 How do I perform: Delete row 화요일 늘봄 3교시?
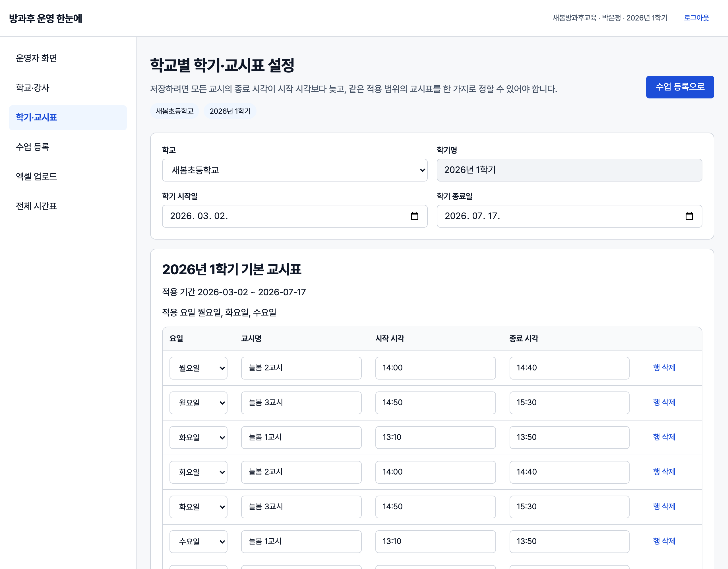(664, 507)
